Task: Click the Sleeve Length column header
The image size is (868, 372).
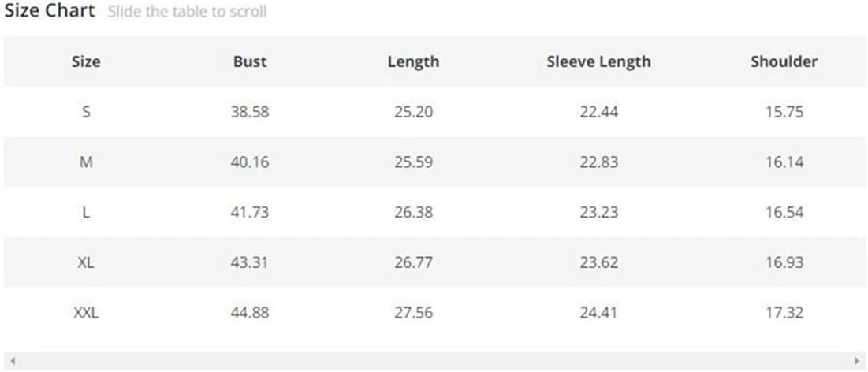Action: click(598, 61)
